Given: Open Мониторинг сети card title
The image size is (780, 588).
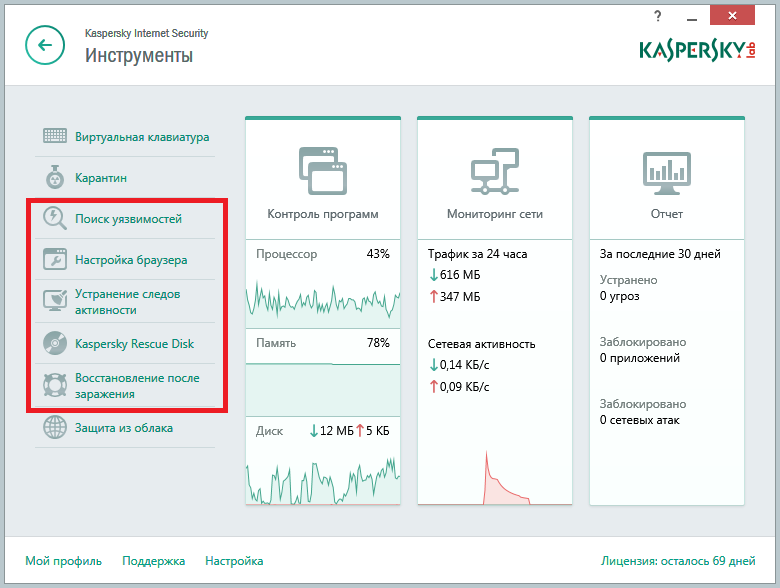Looking at the screenshot, I should tap(495, 214).
